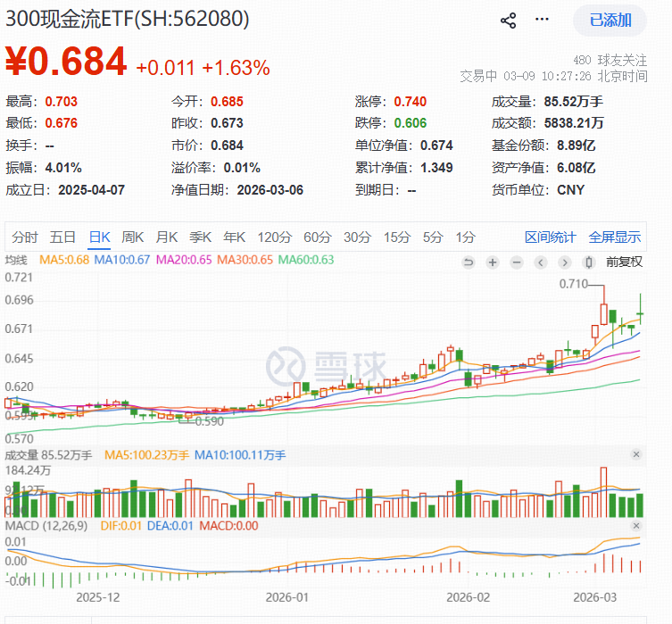Screen dimensions: 672x624
Task: Click the 区间统计 link
Action: tap(550, 237)
